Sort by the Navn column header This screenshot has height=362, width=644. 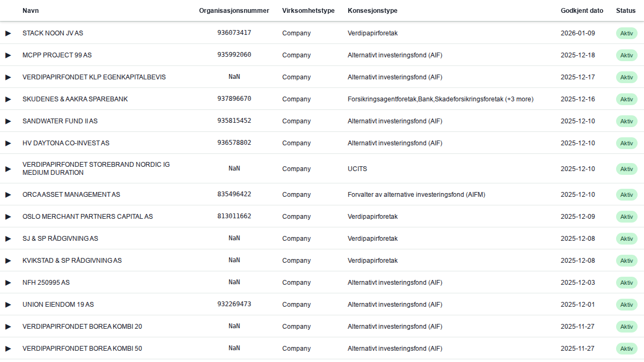click(x=31, y=11)
